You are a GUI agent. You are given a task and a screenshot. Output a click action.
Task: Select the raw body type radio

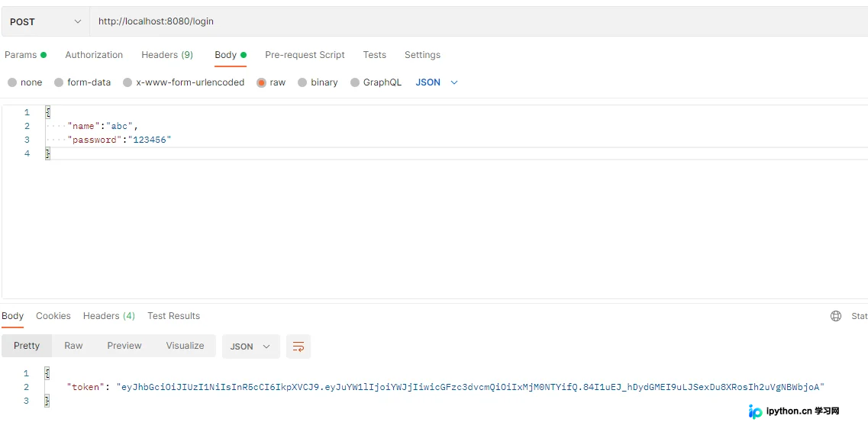(261, 82)
